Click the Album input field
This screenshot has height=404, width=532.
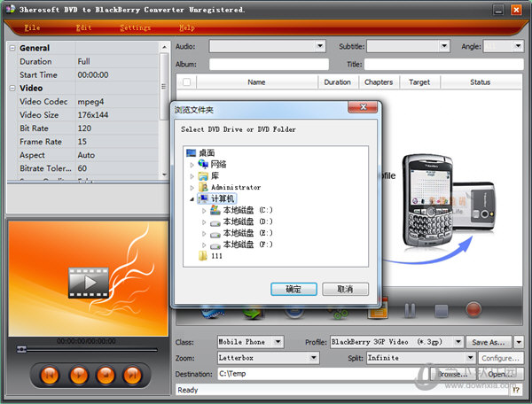pyautogui.click(x=269, y=65)
